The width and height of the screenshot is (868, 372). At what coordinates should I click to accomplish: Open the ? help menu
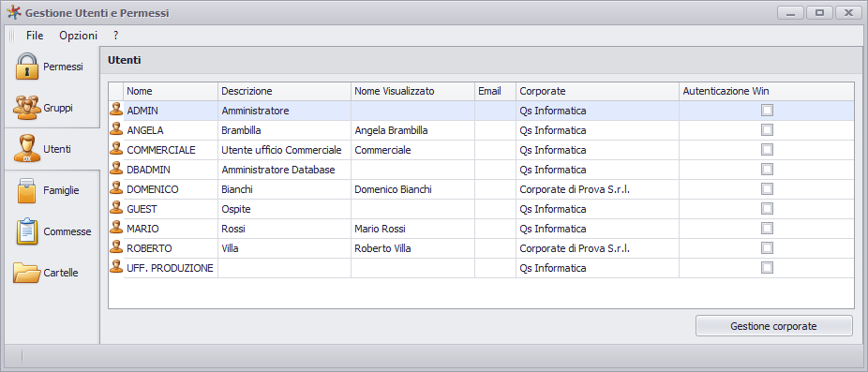click(x=115, y=36)
